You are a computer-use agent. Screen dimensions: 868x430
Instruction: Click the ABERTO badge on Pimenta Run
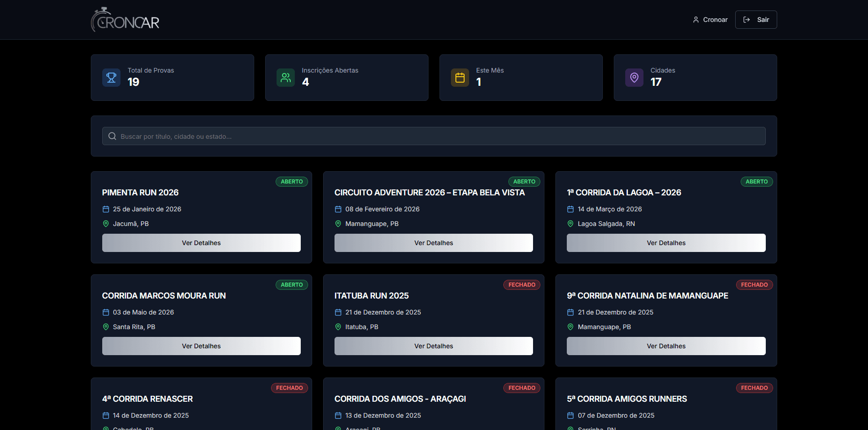point(292,182)
